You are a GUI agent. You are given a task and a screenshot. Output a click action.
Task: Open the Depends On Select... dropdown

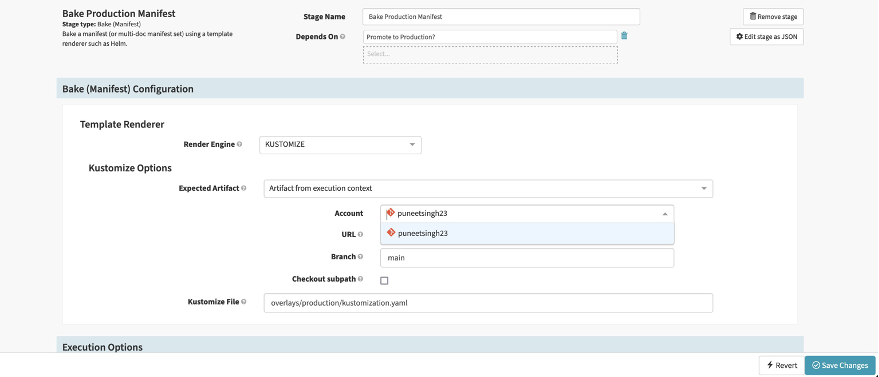(490, 55)
